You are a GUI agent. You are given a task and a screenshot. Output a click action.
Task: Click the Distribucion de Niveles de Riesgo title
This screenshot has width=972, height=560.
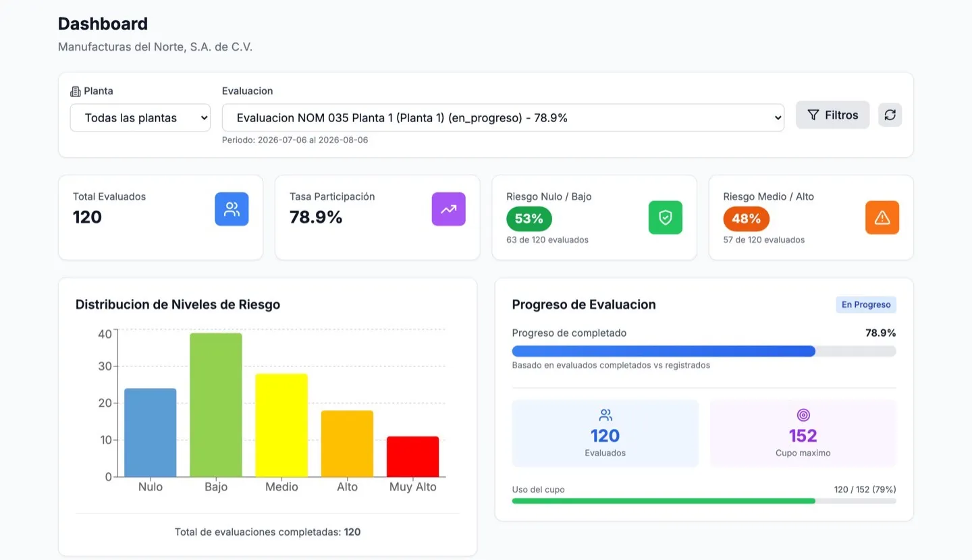click(x=178, y=304)
